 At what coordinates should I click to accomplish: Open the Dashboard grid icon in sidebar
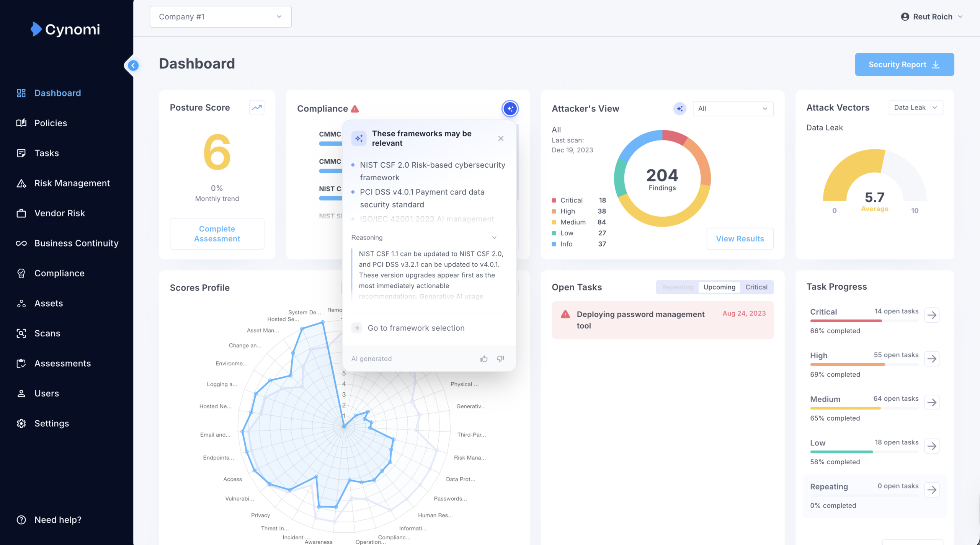click(21, 93)
